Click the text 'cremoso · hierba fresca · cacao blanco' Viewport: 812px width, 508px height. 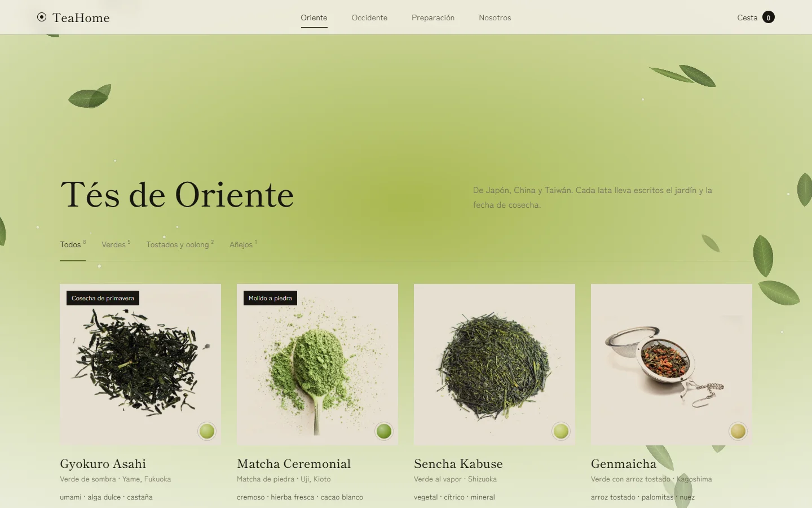coord(300,497)
